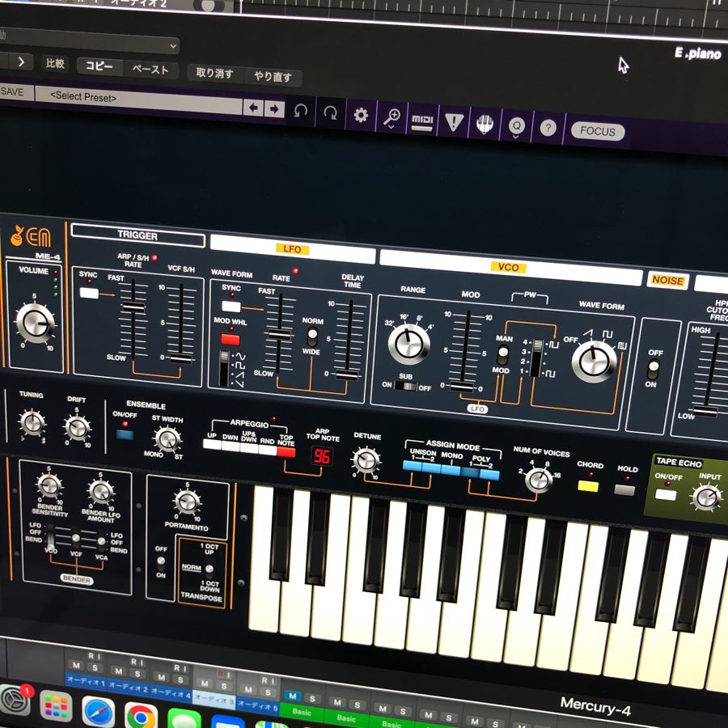Open Google Chrome from the Dock
This screenshot has height=728, width=728.
click(x=141, y=717)
